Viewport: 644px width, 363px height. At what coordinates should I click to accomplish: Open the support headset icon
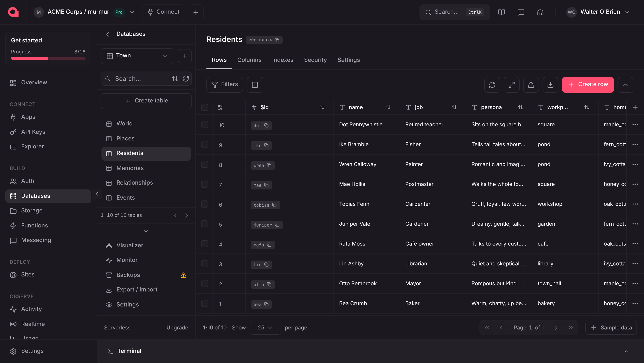pyautogui.click(x=540, y=12)
